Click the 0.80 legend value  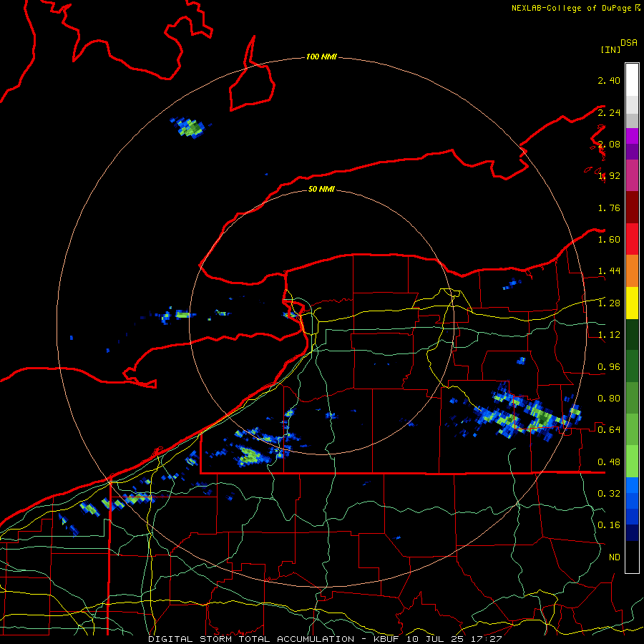pos(609,399)
